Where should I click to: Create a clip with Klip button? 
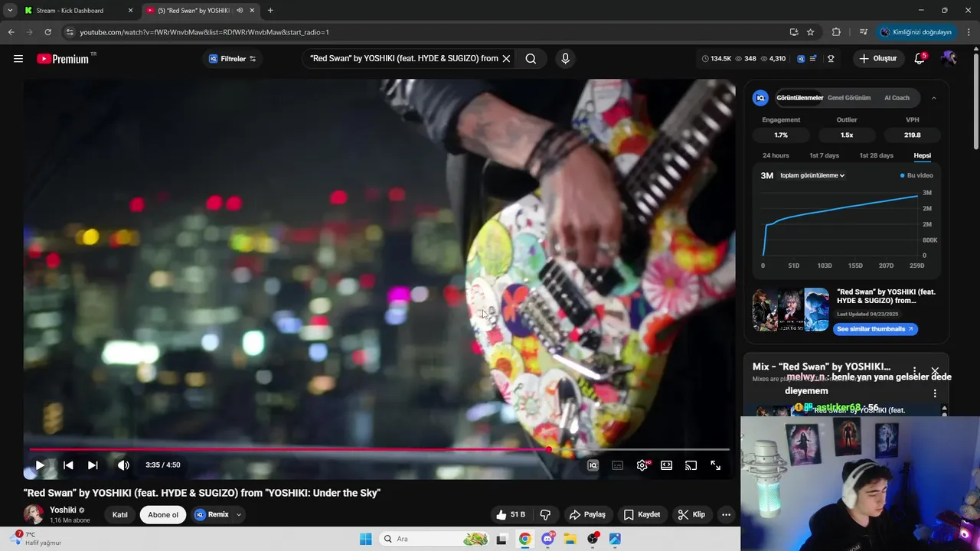pyautogui.click(x=691, y=515)
